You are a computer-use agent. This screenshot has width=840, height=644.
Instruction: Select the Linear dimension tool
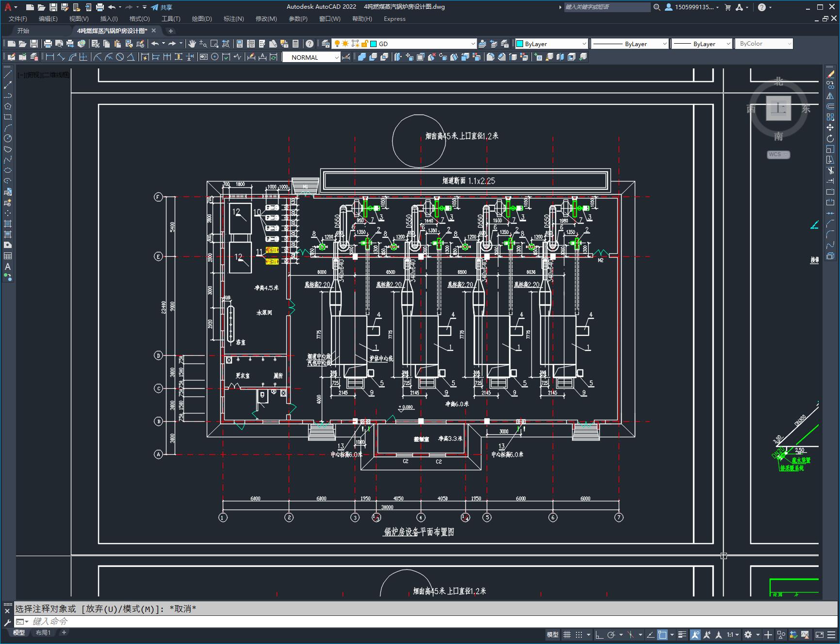(x=49, y=57)
